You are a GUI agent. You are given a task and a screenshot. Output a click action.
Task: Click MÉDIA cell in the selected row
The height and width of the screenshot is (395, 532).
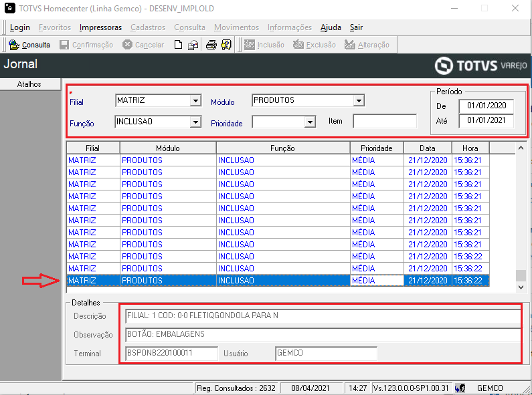click(377, 281)
